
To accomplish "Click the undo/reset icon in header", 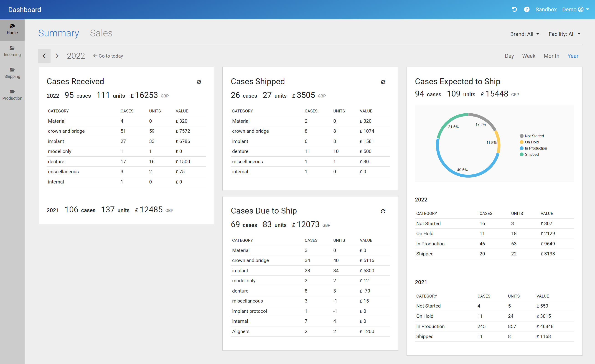I will [x=514, y=9].
